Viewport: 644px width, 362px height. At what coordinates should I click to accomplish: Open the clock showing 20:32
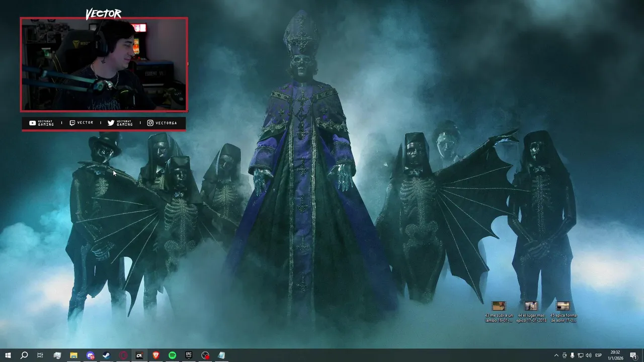tap(615, 355)
